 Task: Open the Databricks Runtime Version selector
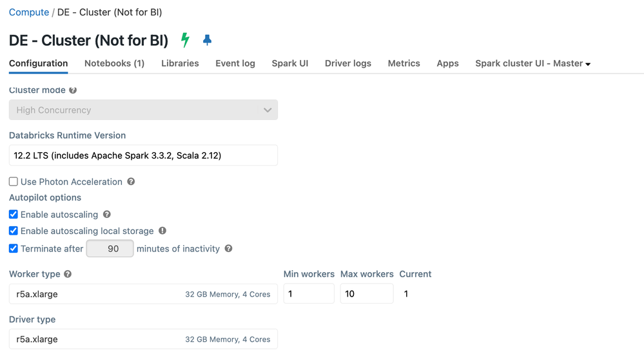pyautogui.click(x=143, y=155)
